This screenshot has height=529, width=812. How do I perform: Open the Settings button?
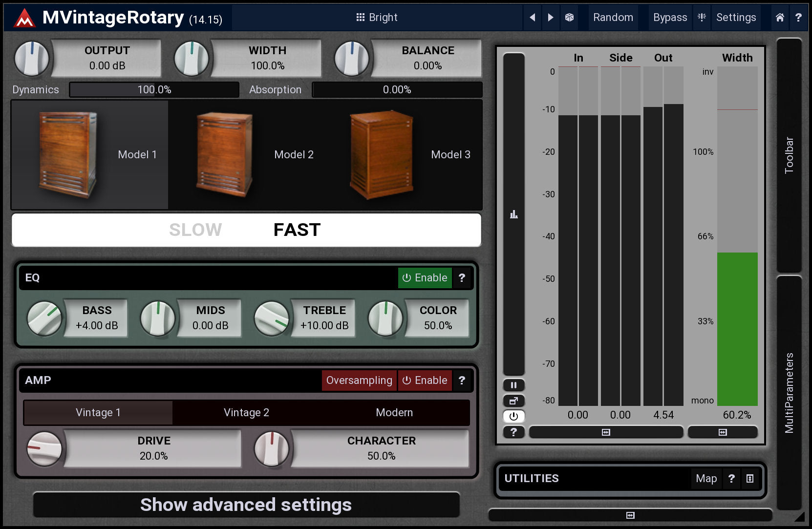(x=736, y=18)
